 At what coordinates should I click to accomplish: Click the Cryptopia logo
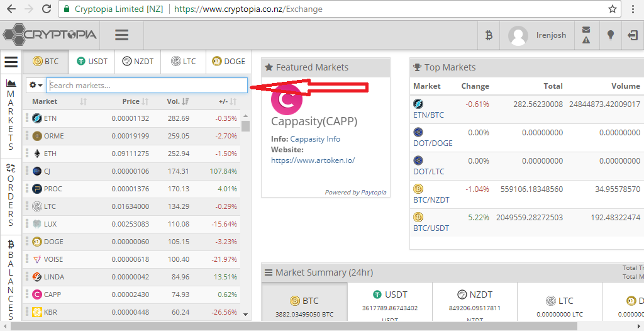[50, 35]
